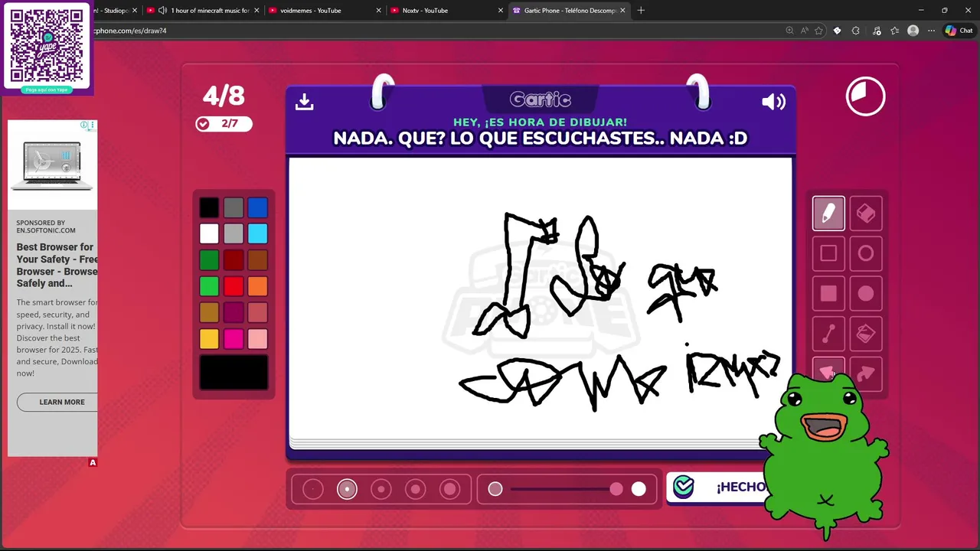980x551 pixels.
Task: Open the current color picker black box
Action: click(x=234, y=372)
